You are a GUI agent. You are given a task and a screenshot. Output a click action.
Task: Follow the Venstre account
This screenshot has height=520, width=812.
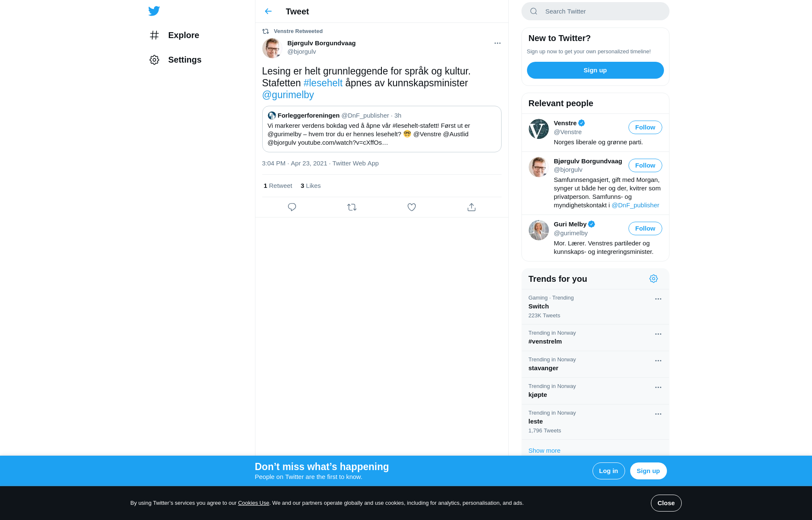(x=645, y=127)
